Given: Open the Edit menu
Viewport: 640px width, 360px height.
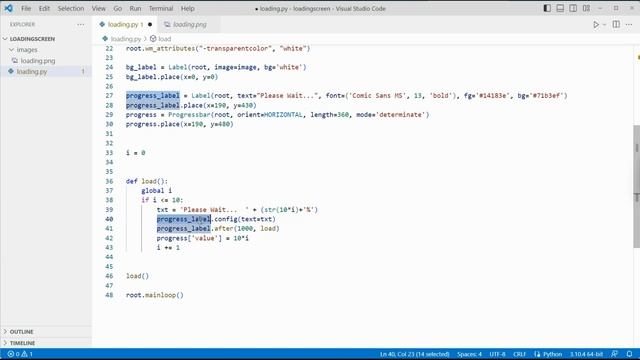Looking at the screenshot, I should point(44,9).
